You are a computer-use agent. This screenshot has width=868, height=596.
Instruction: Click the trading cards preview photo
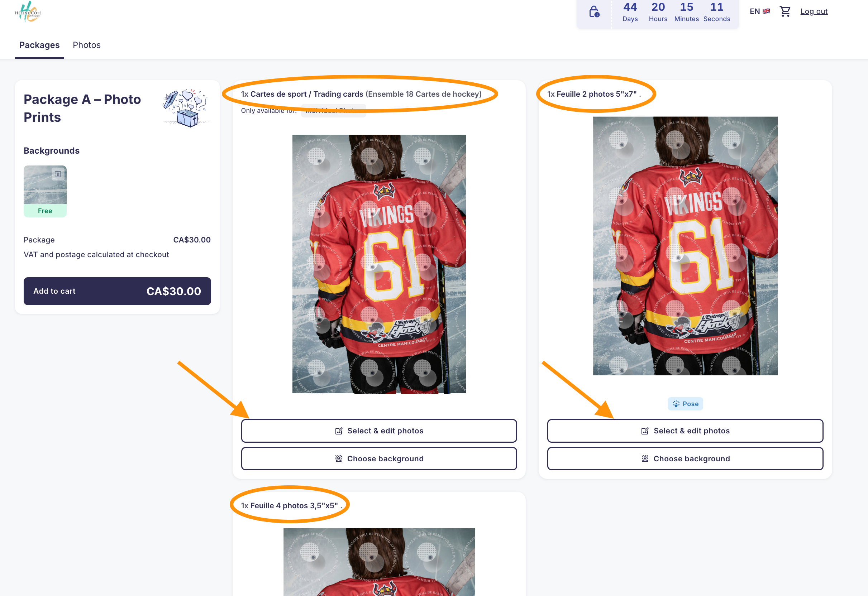(379, 264)
